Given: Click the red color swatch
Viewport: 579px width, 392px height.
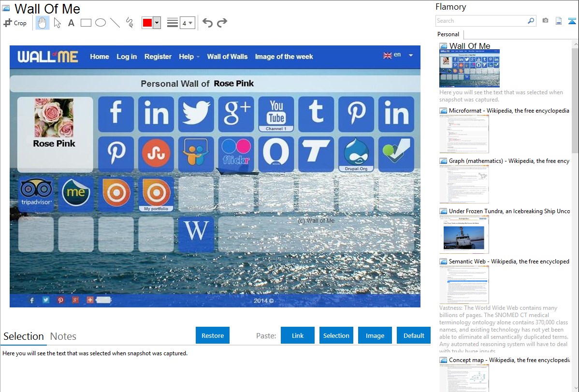Looking at the screenshot, I should (147, 23).
